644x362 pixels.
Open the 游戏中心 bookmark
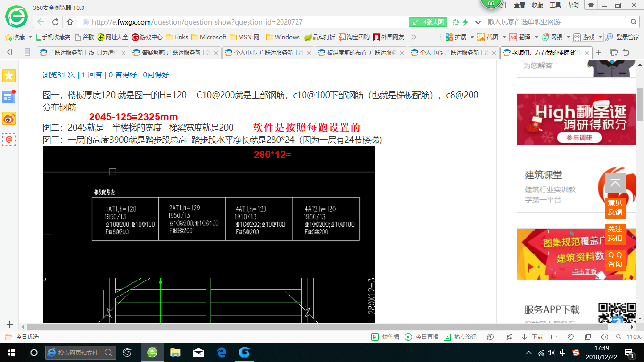(147, 37)
